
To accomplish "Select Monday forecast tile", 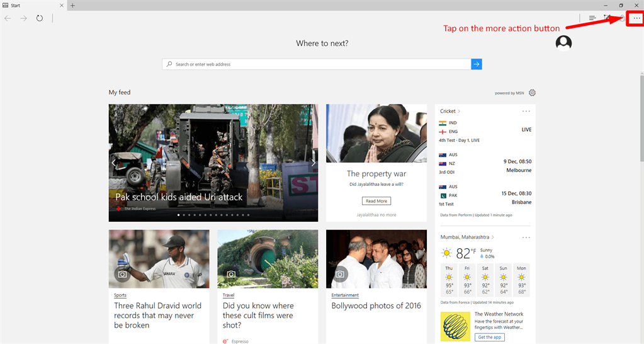I will [x=521, y=280].
